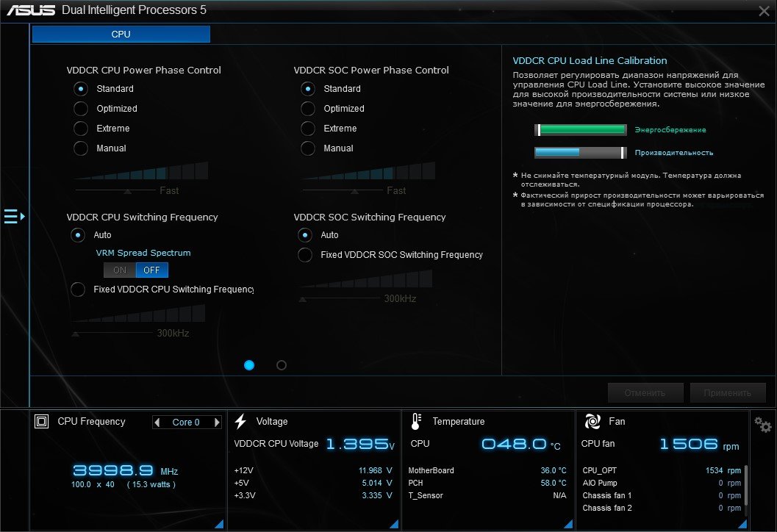Click the CPU temperature 048.0 readout
Viewport: 777px width, 532px height.
520,444
